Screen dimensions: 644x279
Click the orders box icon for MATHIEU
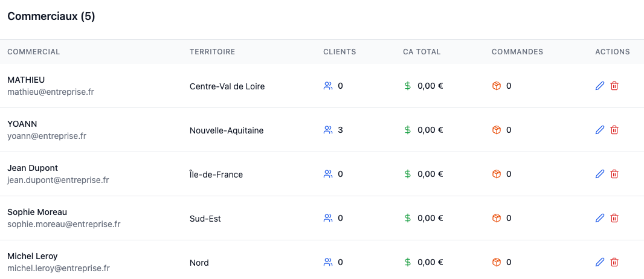[x=497, y=86]
